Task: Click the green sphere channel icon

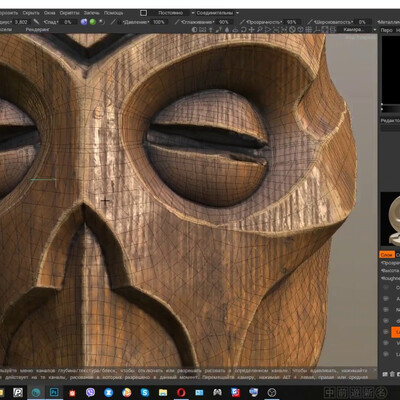Action: point(93,22)
